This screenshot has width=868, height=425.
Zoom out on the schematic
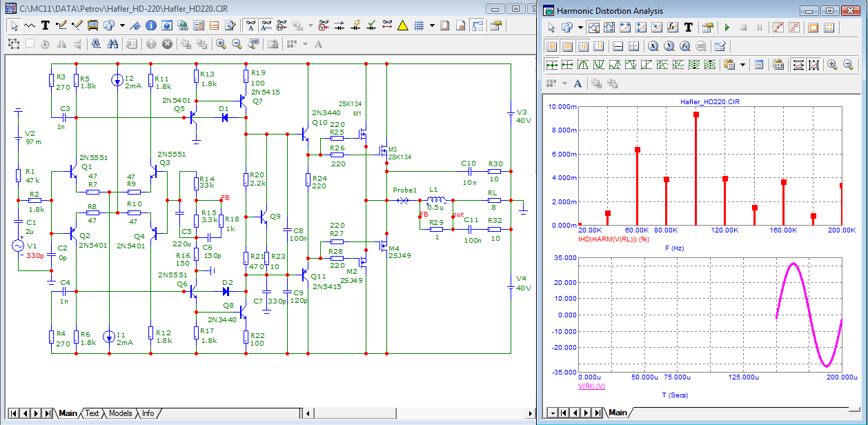237,43
